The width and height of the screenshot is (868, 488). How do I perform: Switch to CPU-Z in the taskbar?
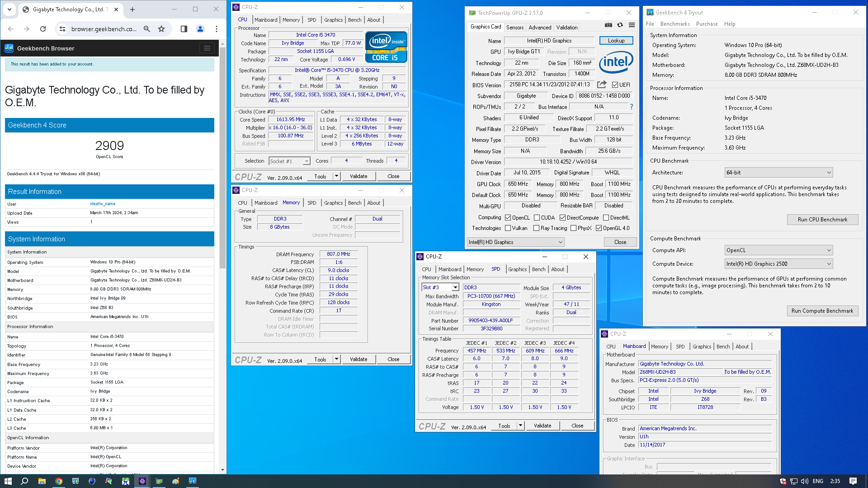click(142, 481)
